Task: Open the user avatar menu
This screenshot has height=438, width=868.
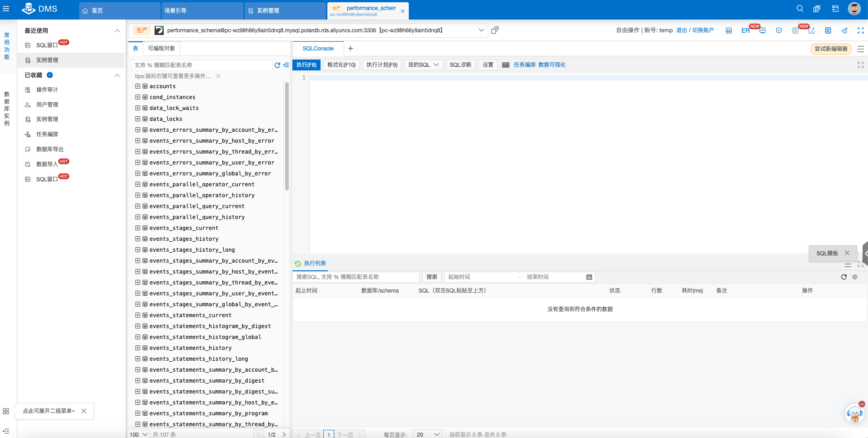Action: pos(854,9)
